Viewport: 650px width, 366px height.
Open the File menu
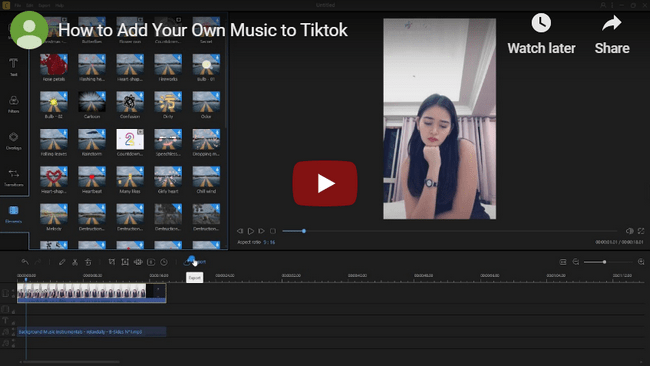point(18,5)
